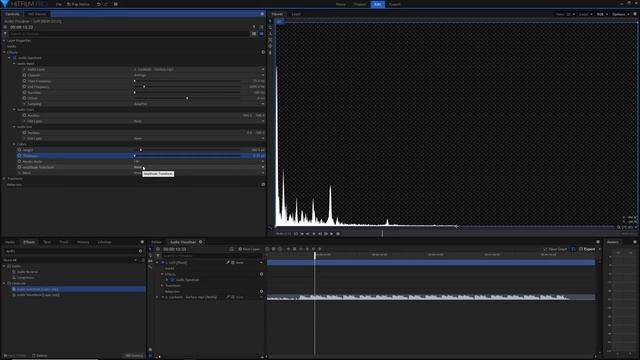Switch to the Export screen tab
Viewport: 640px width, 360px height.
coord(395,4)
